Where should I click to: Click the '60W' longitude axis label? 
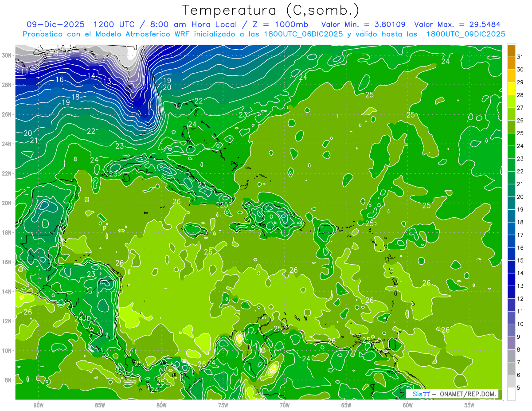point(408,405)
